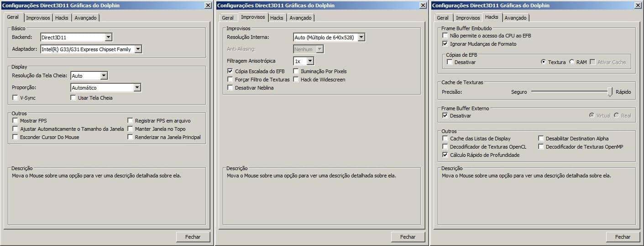
Task: Expand the Resolução da Tela Cheia dropdown
Action: [x=89, y=76]
